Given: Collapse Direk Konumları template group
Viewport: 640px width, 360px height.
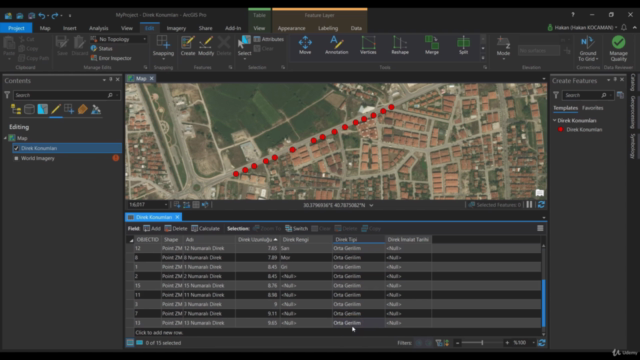Looking at the screenshot, I should coord(555,120).
